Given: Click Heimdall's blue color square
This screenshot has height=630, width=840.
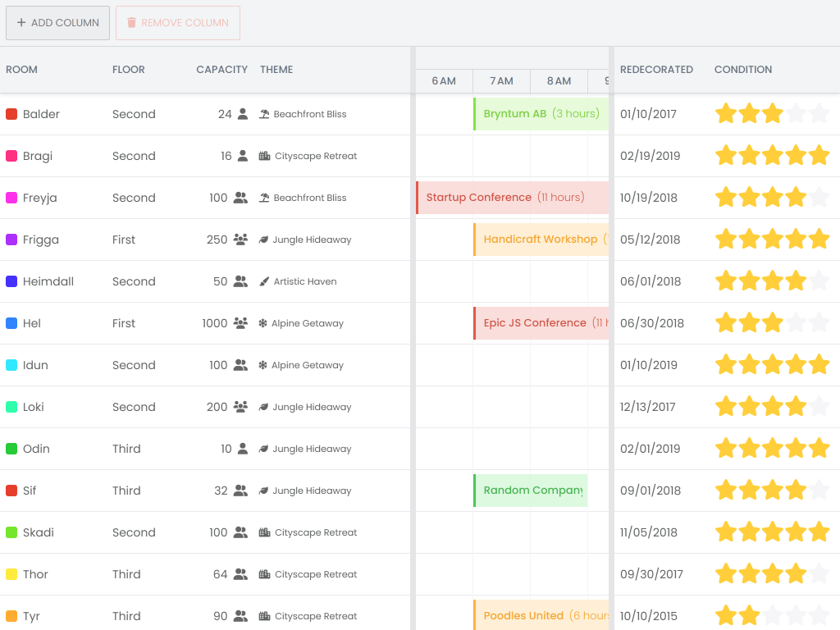Looking at the screenshot, I should [11, 281].
